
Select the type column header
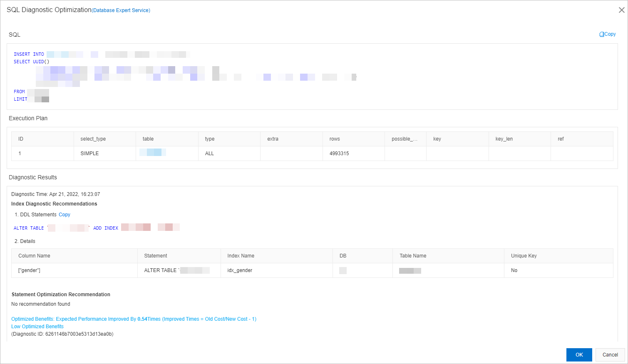pos(229,139)
